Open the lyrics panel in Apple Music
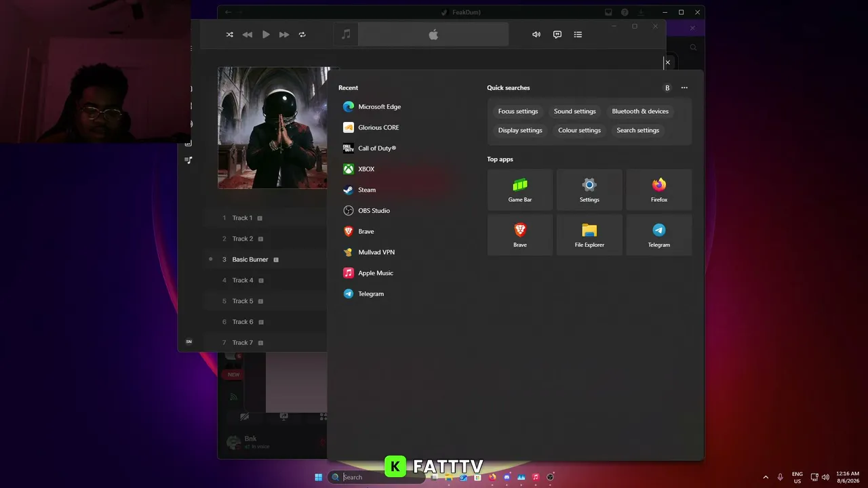Viewport: 868px width, 488px height. [x=557, y=35]
